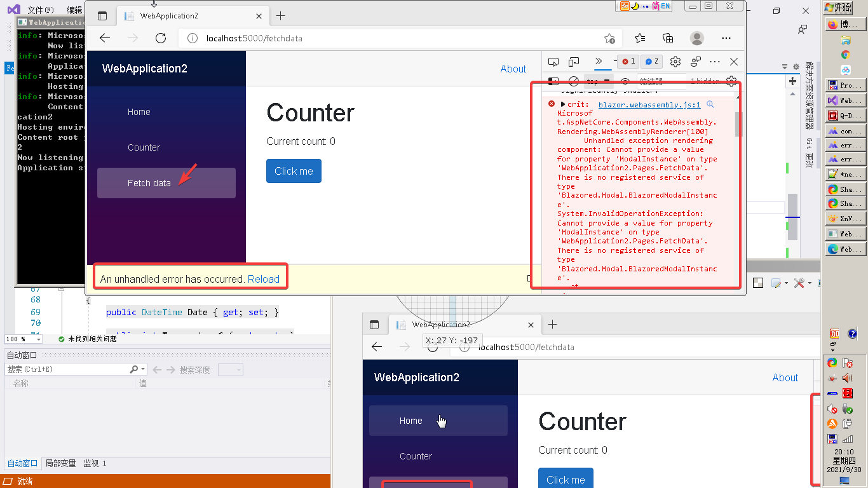Open solution explorer settings gear in Visual Studio
This screenshot has height=488, width=868.
click(x=796, y=66)
